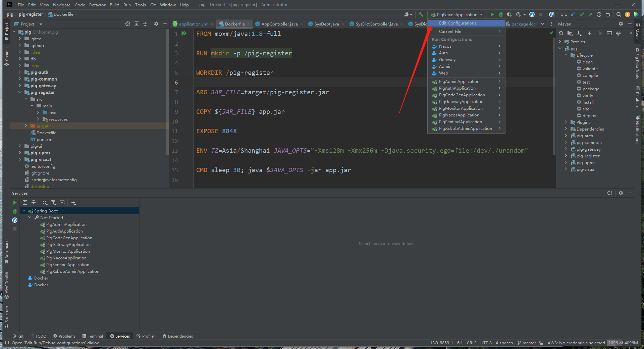Click AWS No credentials selected status

pyautogui.click(x=576, y=343)
